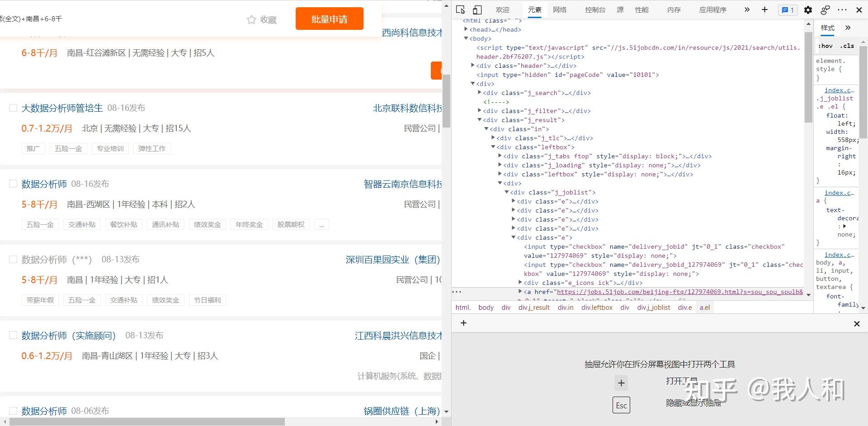Toggle .cls class editor
868x426 pixels.
pyautogui.click(x=847, y=46)
